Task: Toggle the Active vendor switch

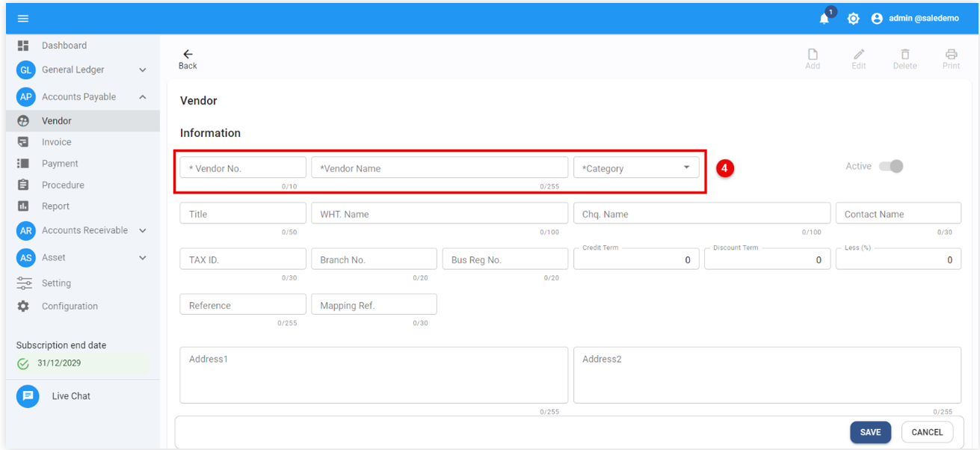Action: click(x=891, y=166)
